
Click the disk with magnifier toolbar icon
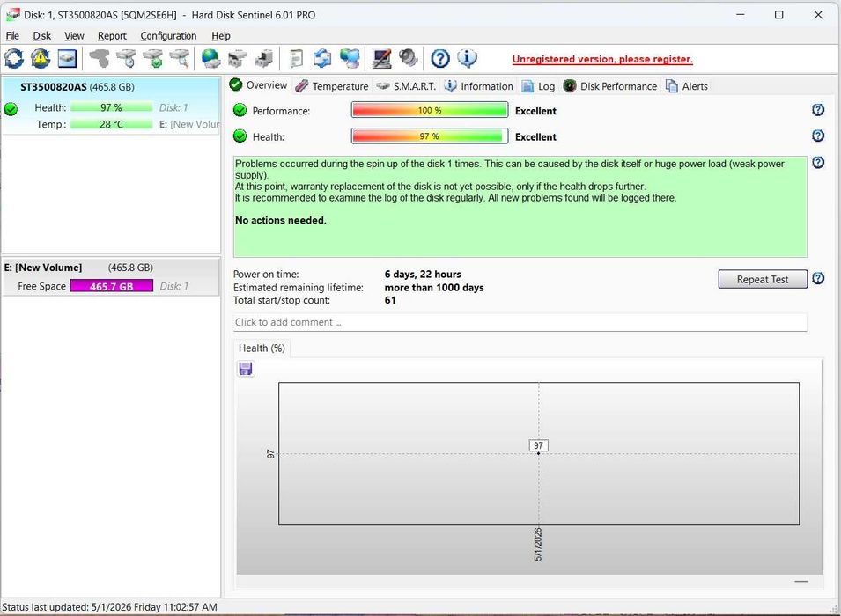click(x=180, y=58)
